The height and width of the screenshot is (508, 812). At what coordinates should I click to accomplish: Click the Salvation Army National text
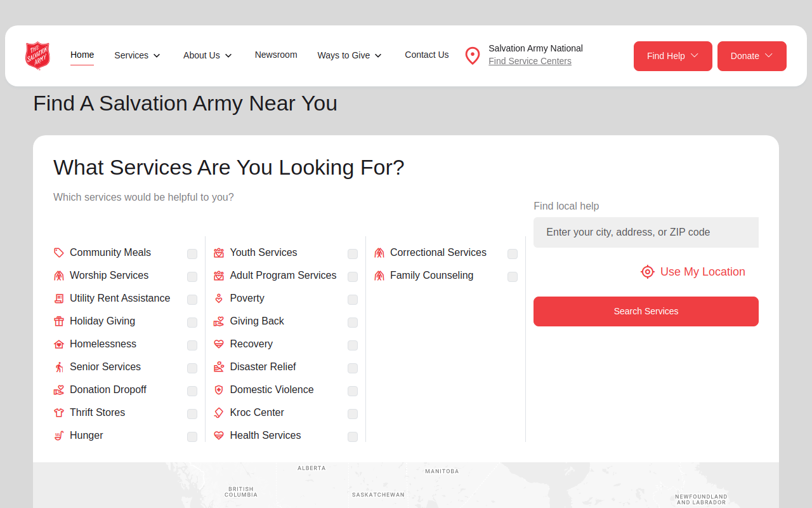(x=535, y=48)
